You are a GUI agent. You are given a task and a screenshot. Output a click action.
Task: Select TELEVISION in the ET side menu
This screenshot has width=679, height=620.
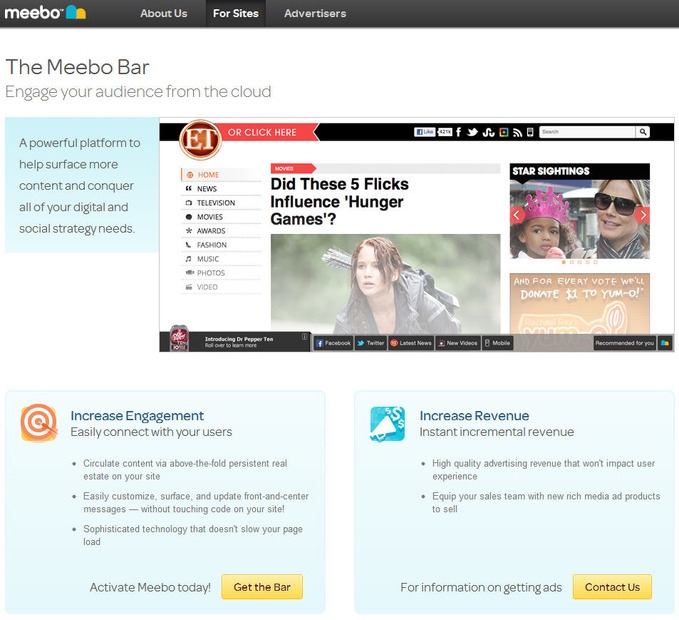coord(221,203)
